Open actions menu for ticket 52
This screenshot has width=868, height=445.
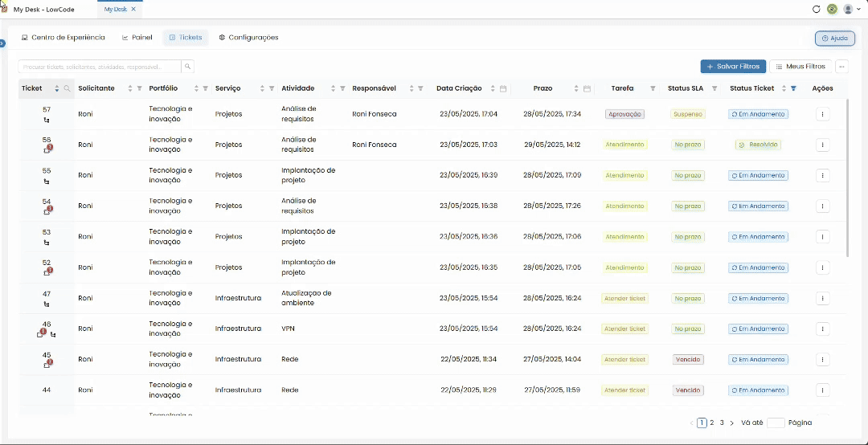(823, 267)
